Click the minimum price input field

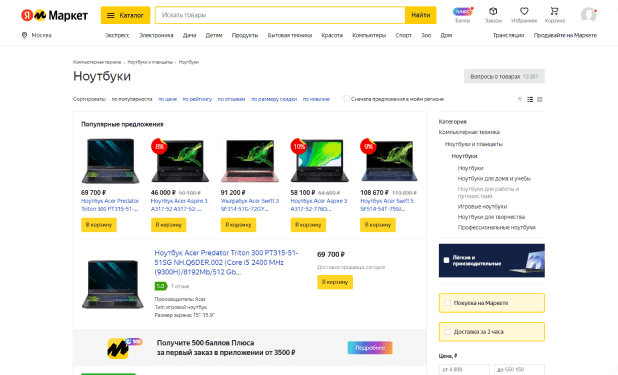click(464, 369)
